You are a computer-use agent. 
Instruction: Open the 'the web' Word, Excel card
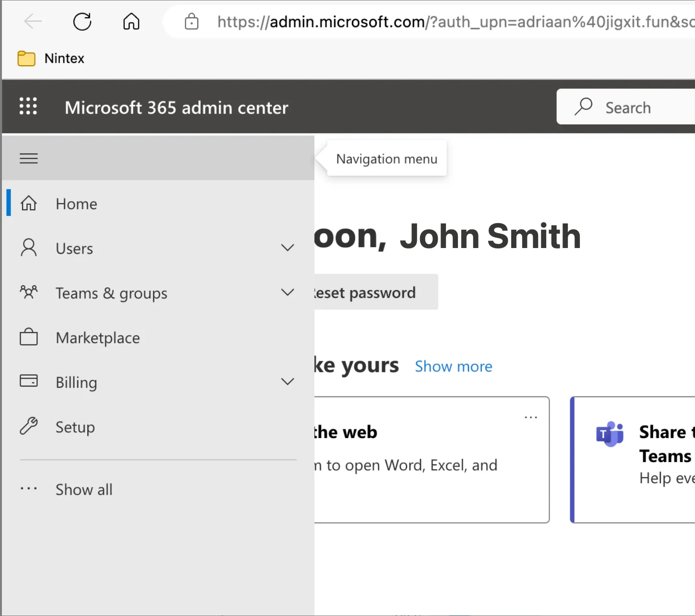click(431, 460)
